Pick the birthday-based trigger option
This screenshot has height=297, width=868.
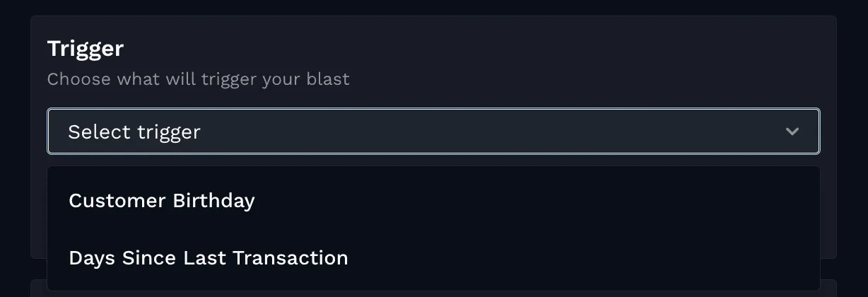[x=433, y=201]
